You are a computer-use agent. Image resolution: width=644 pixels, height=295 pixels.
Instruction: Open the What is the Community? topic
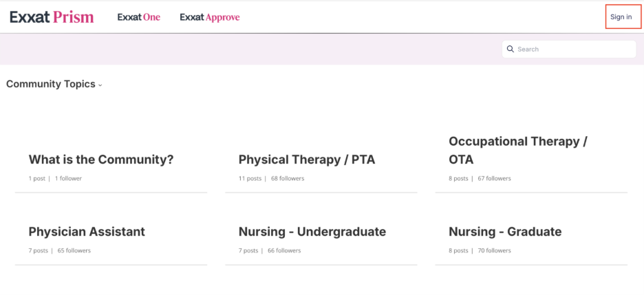[101, 160]
